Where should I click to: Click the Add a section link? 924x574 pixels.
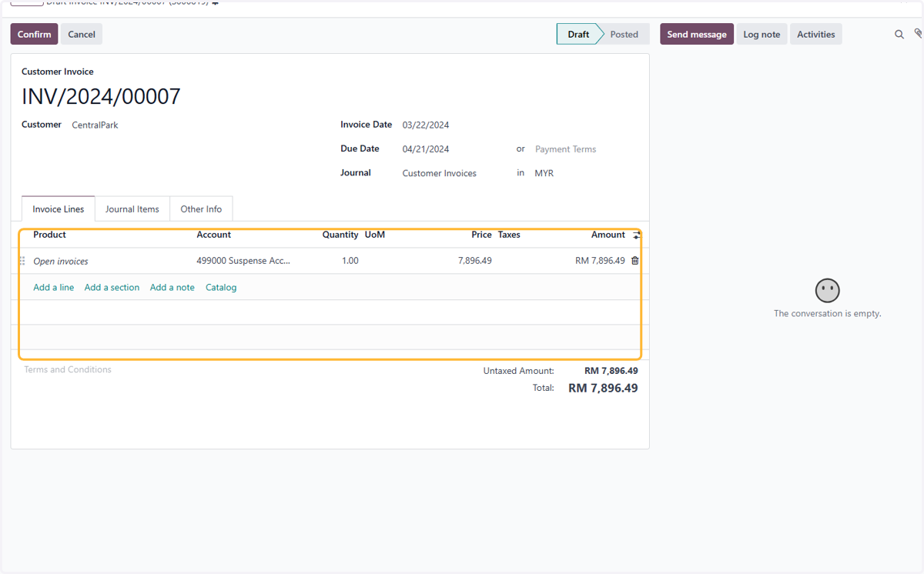coord(112,288)
